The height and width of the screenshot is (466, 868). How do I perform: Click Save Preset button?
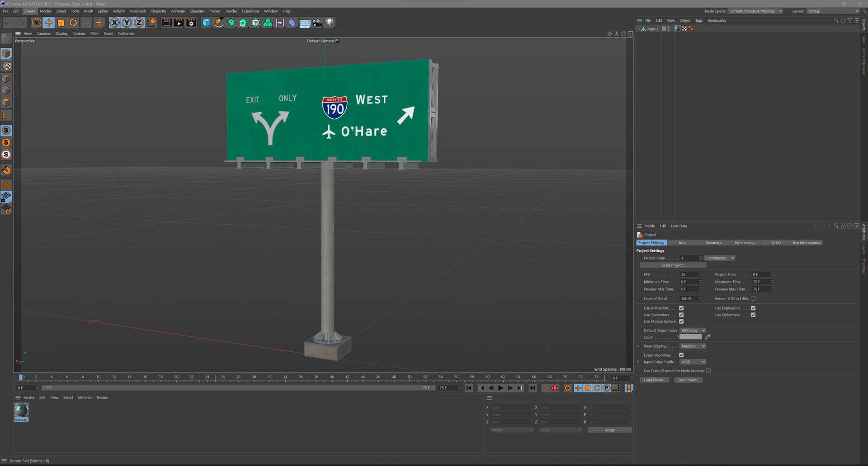[688, 380]
